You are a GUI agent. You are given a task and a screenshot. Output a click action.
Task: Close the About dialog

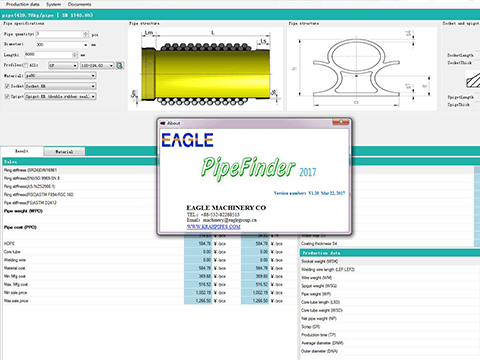coord(341,122)
